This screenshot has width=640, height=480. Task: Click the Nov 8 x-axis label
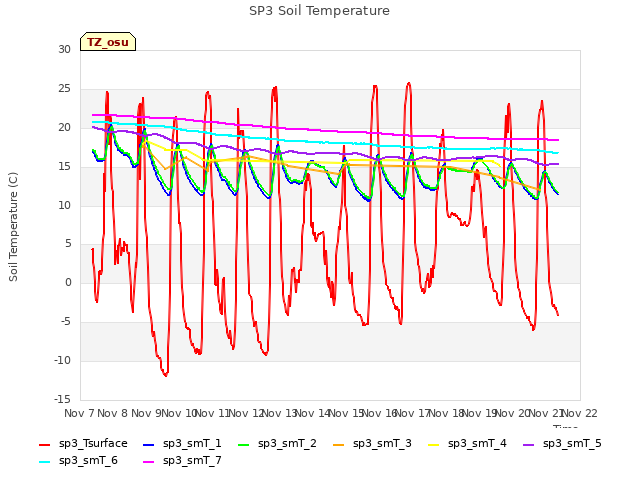(x=113, y=413)
